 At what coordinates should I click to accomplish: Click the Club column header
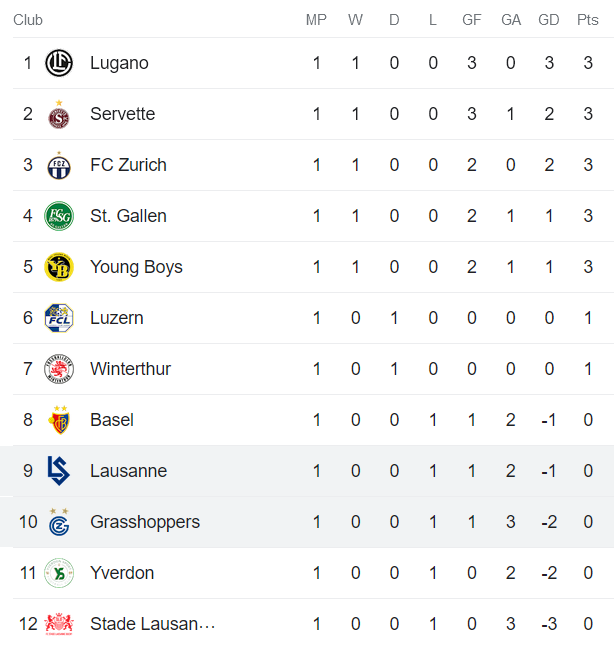click(x=28, y=20)
